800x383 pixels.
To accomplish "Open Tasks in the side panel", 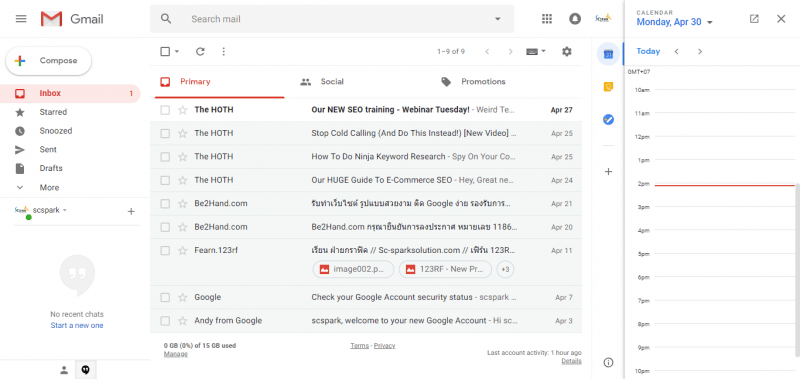I will (608, 120).
